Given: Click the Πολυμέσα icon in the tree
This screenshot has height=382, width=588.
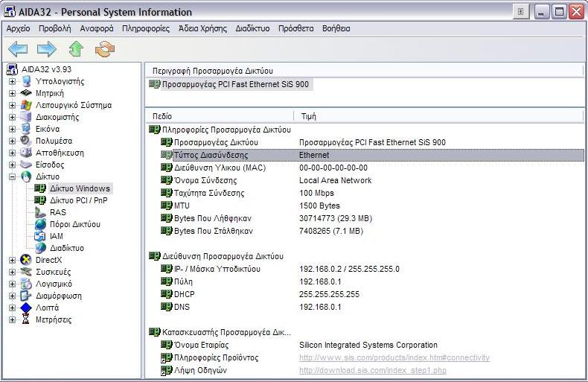Looking at the screenshot, I should point(26,141).
